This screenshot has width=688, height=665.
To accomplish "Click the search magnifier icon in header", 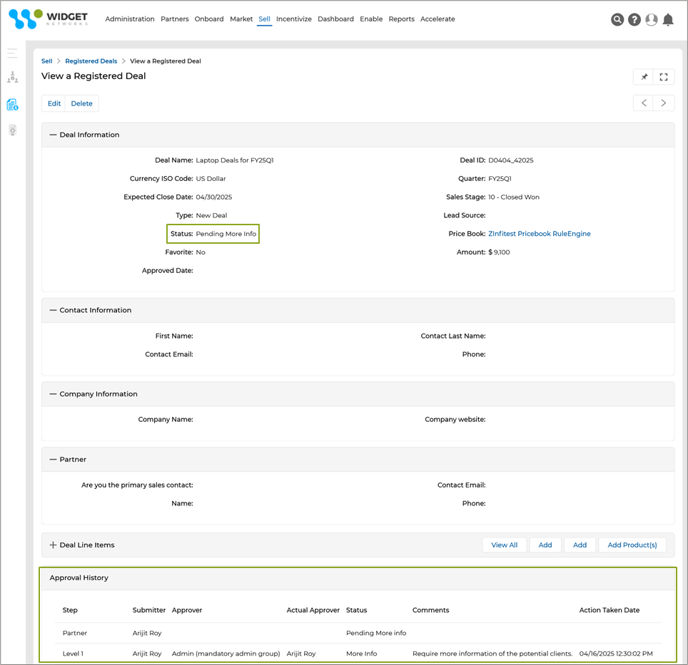I will (x=617, y=20).
